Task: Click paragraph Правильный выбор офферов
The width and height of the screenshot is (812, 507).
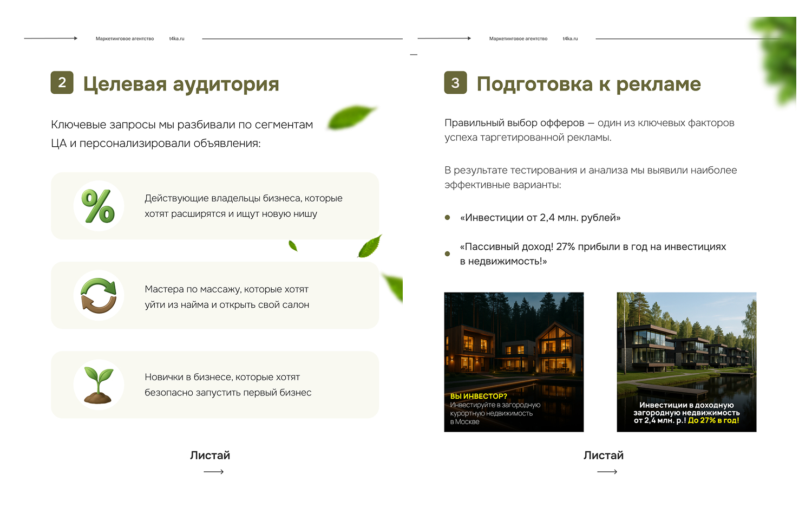Action: click(x=590, y=130)
